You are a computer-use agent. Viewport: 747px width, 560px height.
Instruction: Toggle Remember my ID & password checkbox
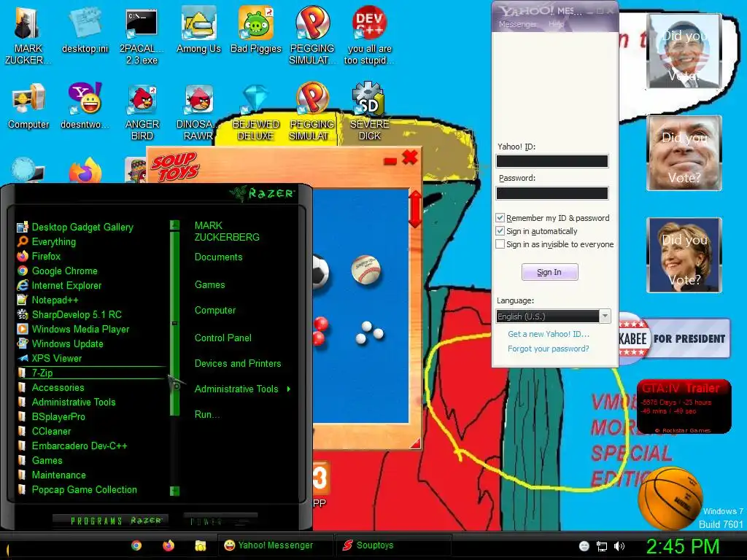click(x=500, y=217)
